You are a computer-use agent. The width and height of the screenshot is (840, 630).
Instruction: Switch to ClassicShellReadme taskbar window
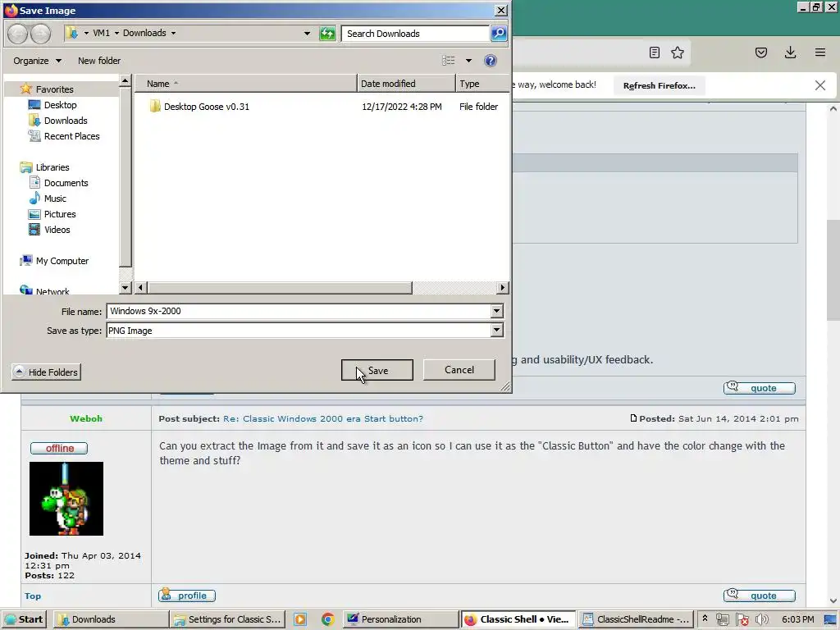tap(637, 619)
